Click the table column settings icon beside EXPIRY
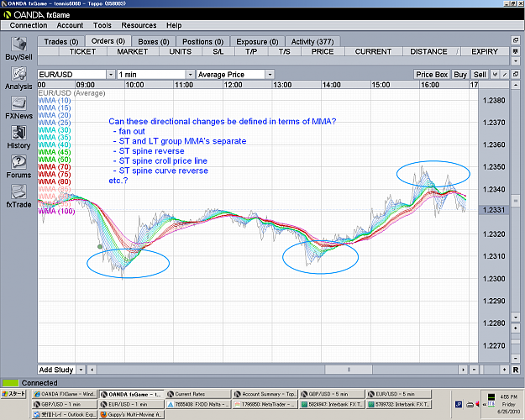Image resolution: width=525 pixels, height=420 pixels. tap(516, 51)
